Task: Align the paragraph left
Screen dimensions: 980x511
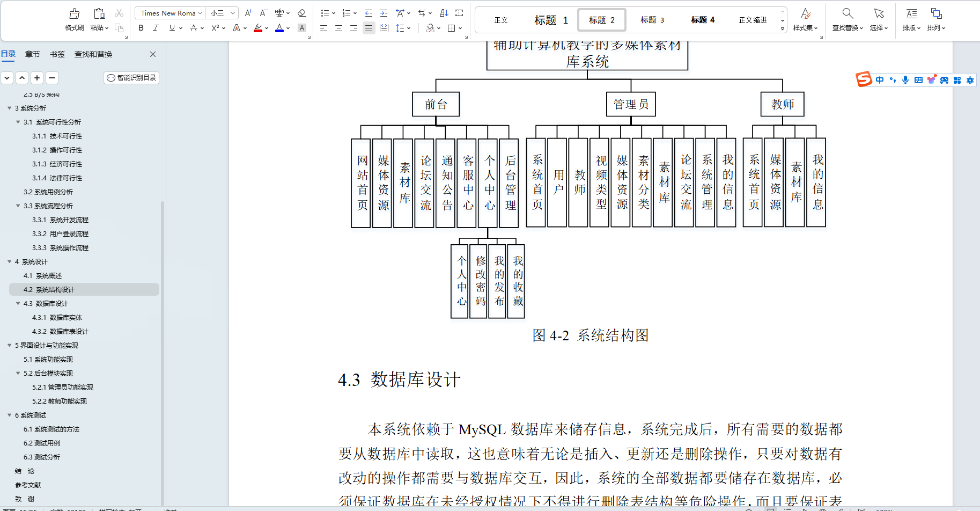Action: point(323,28)
